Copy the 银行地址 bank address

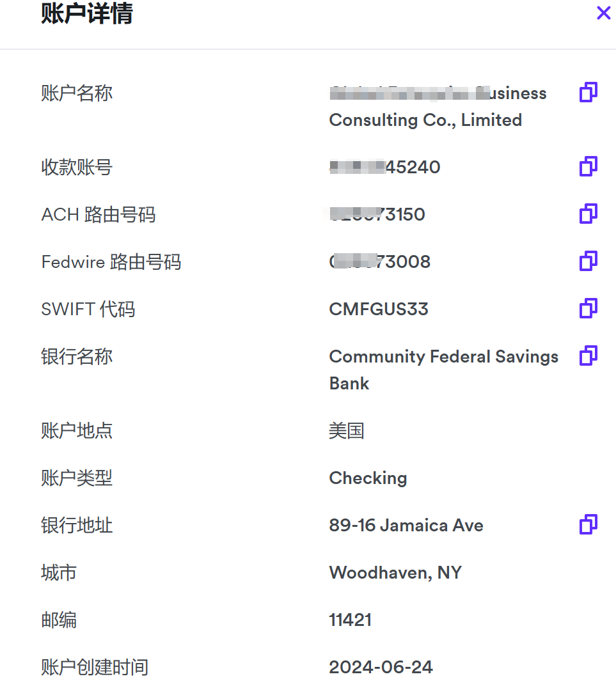[588, 525]
